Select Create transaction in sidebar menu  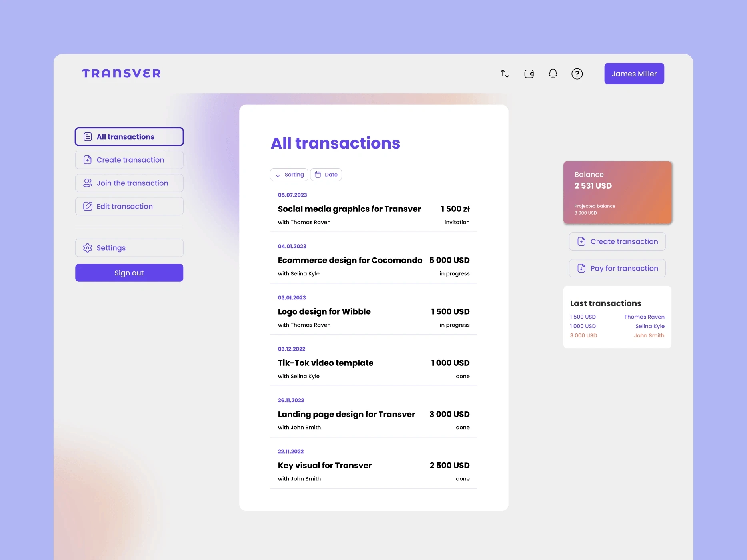tap(129, 160)
